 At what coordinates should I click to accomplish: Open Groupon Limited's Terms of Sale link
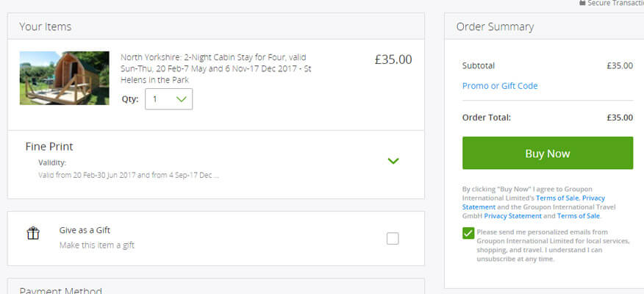[557, 198]
